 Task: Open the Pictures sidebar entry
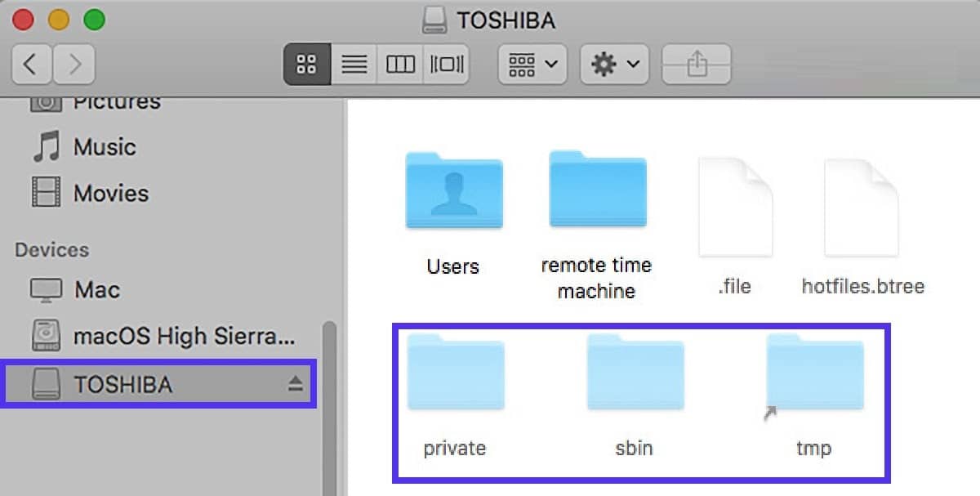[116, 101]
